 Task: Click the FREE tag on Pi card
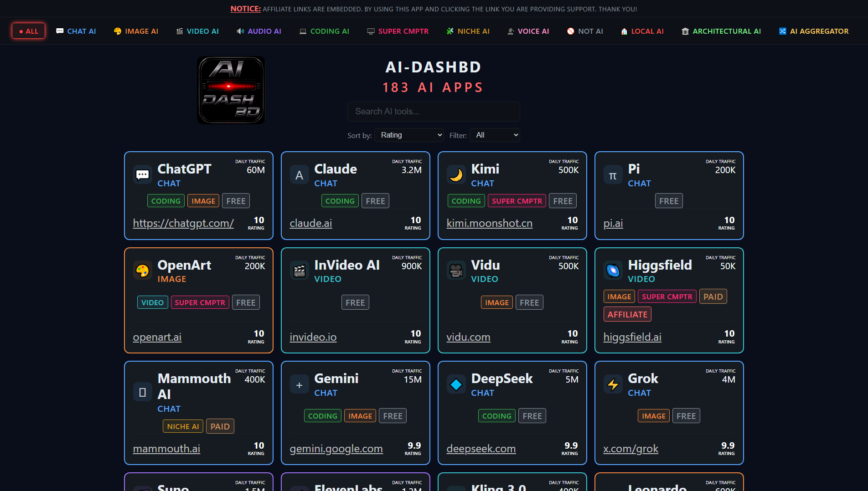pos(669,201)
